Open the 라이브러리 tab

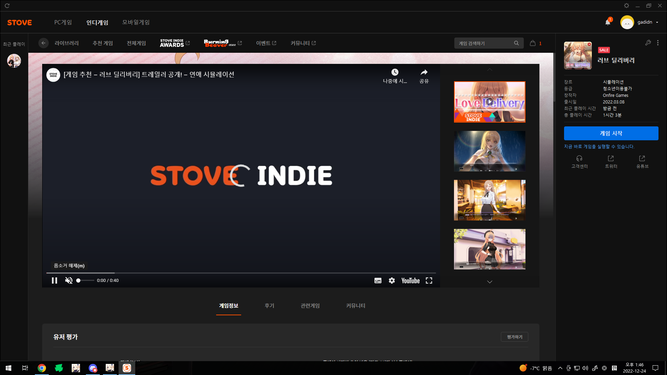point(66,43)
